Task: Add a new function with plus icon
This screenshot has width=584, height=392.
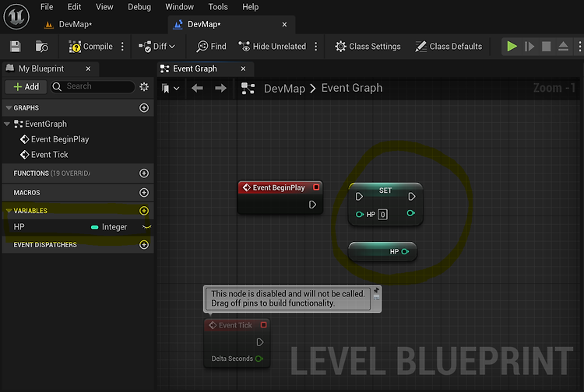Action: 144,173
